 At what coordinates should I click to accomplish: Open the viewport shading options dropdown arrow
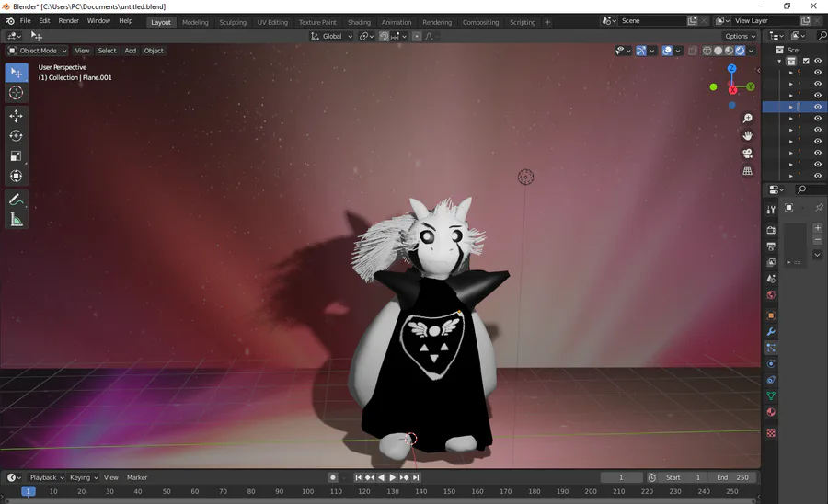pyautogui.click(x=751, y=51)
